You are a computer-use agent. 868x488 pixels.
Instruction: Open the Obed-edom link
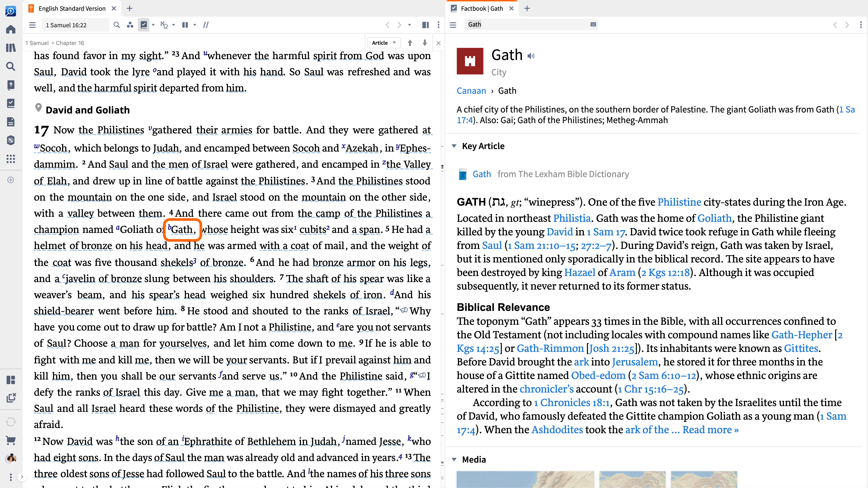pyautogui.click(x=598, y=376)
